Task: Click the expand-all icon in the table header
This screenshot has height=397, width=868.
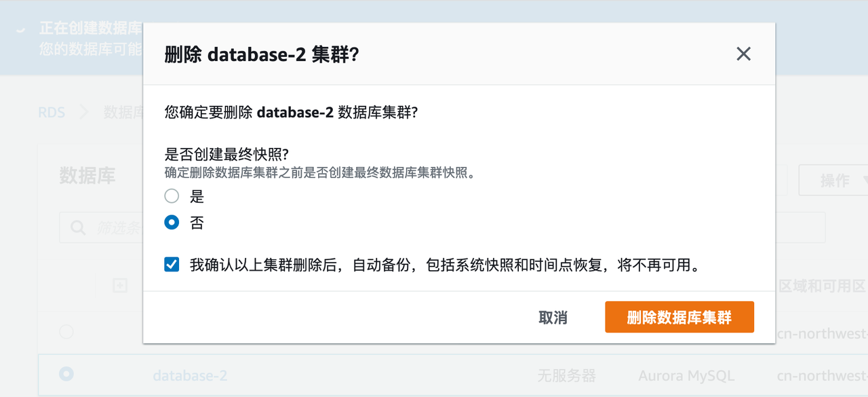Action: click(119, 286)
